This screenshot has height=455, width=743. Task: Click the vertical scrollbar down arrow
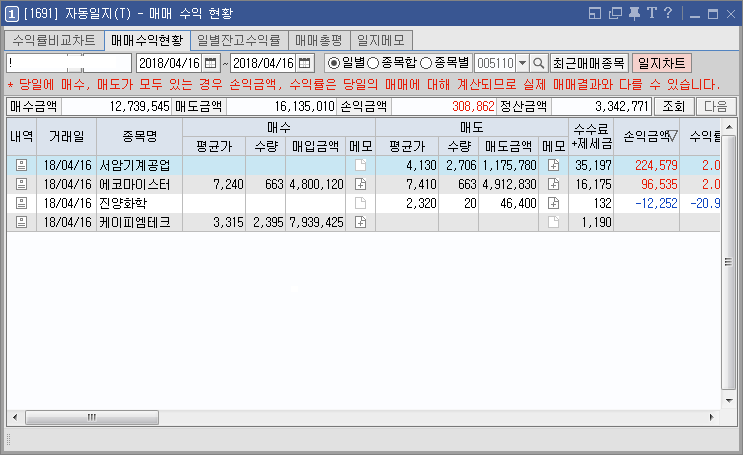[x=729, y=401]
